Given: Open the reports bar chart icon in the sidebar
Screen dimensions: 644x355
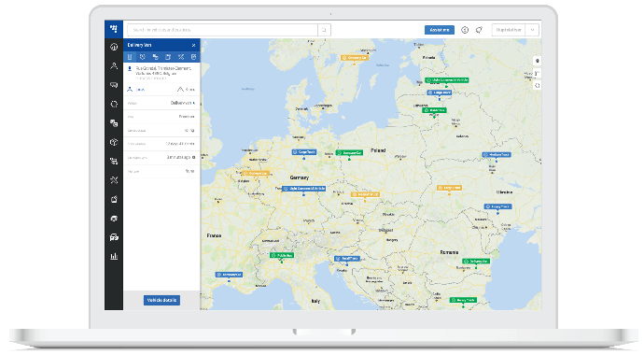Looking at the screenshot, I should point(114,256).
